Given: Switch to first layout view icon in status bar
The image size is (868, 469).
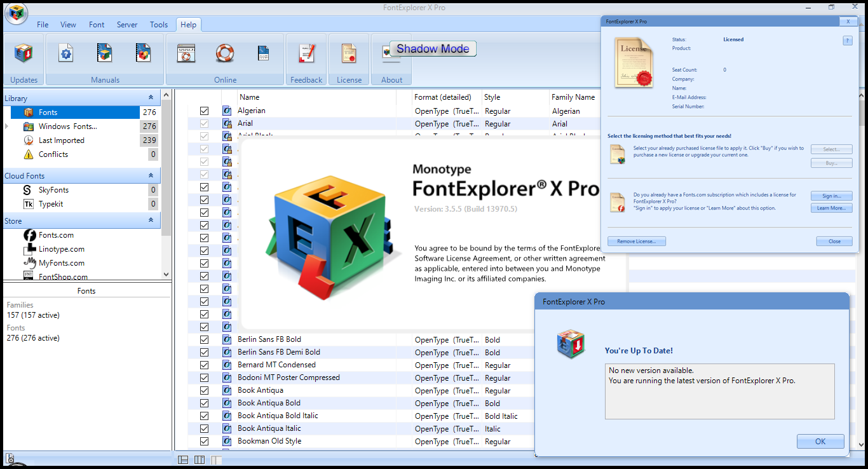Looking at the screenshot, I should pos(183,459).
